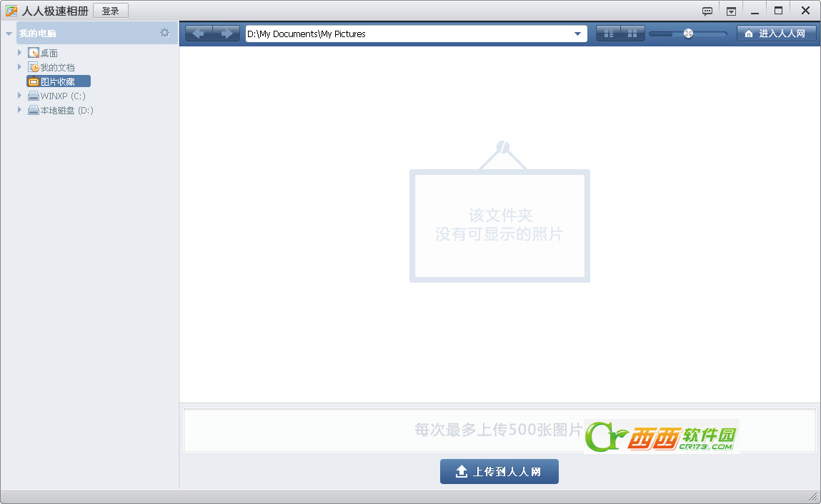Maximize the 人人极速相册 window
The image size is (821, 504).
[779, 11]
